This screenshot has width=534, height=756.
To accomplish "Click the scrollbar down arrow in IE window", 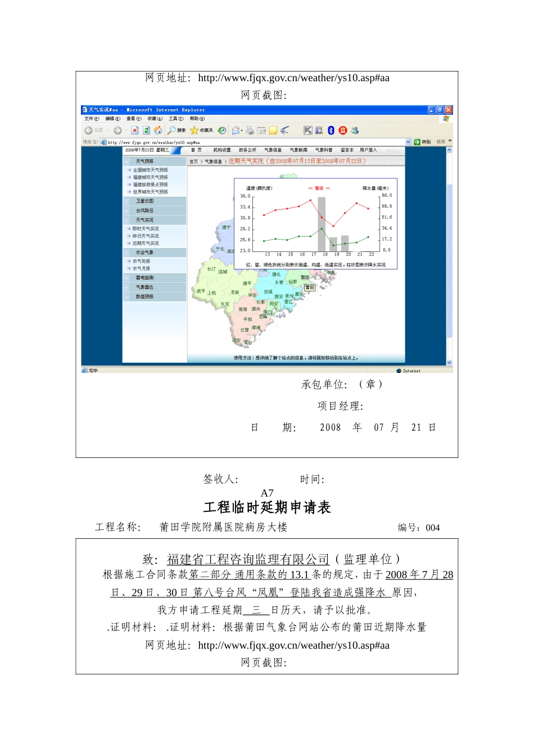I will (449, 363).
